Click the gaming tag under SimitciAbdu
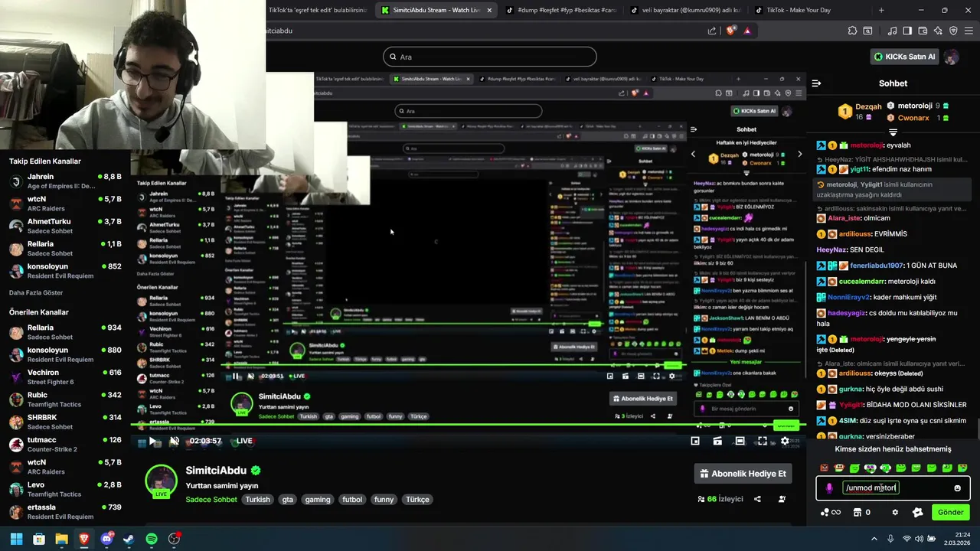Screen dimensions: 980x551 [x=317, y=499]
